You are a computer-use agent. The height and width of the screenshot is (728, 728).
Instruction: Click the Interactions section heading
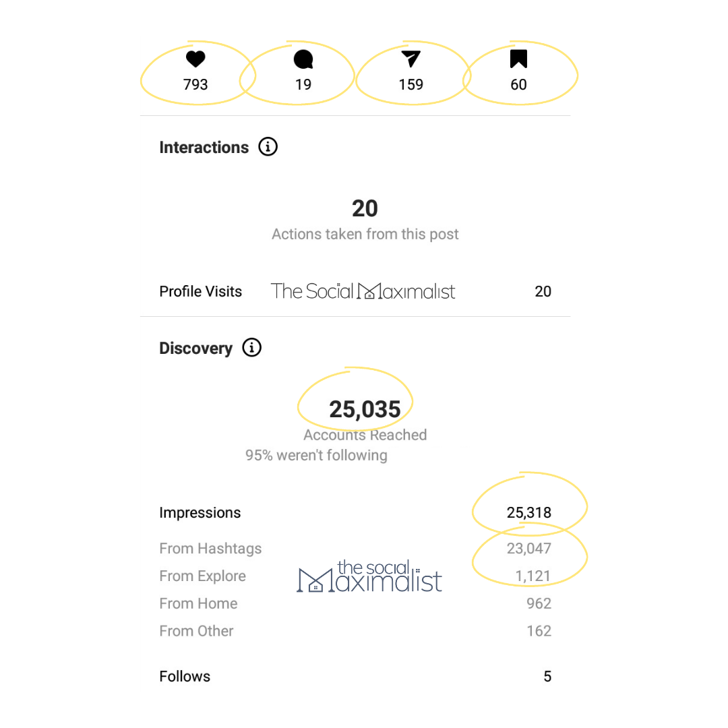point(204,147)
